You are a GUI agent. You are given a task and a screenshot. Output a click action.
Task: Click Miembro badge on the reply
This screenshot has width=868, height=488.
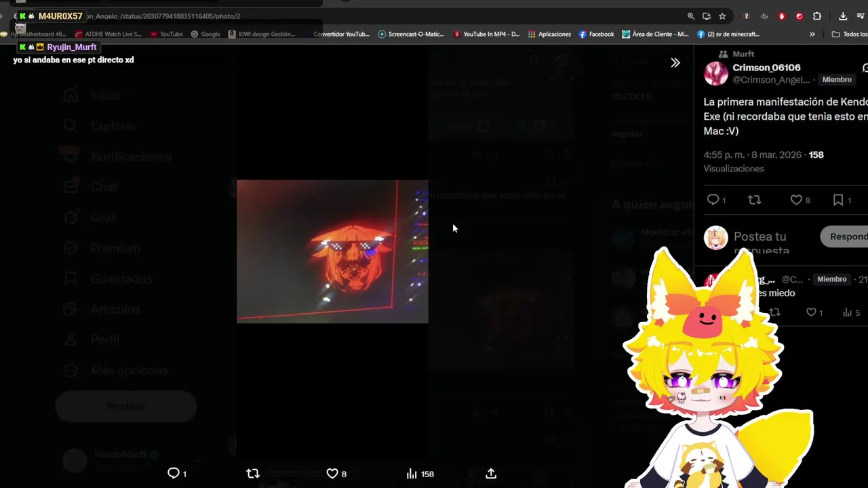click(x=832, y=279)
